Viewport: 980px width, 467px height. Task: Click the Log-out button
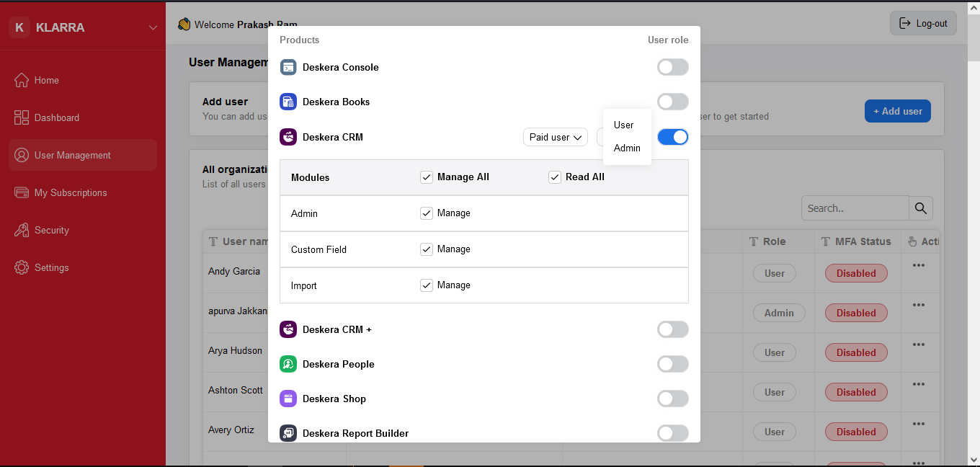coord(924,23)
